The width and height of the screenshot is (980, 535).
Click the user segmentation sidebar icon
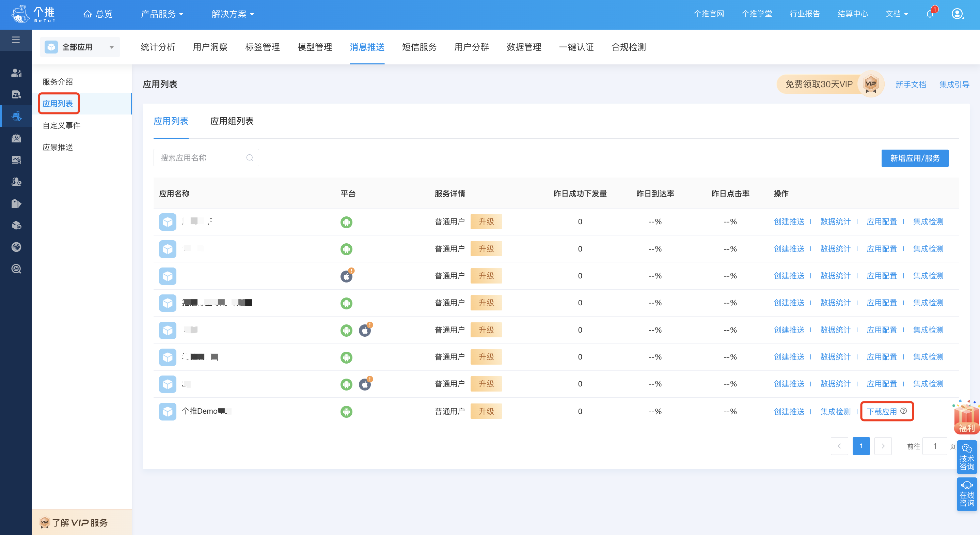tap(16, 182)
